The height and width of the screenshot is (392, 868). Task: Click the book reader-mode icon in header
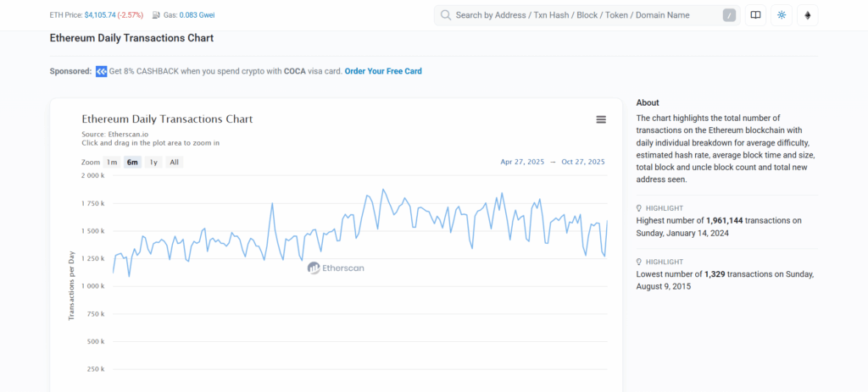click(x=755, y=15)
